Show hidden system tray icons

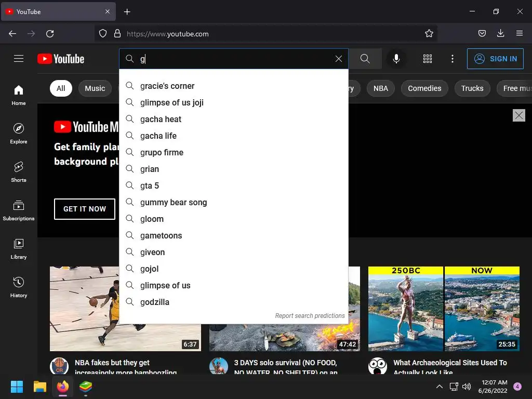tap(440, 387)
